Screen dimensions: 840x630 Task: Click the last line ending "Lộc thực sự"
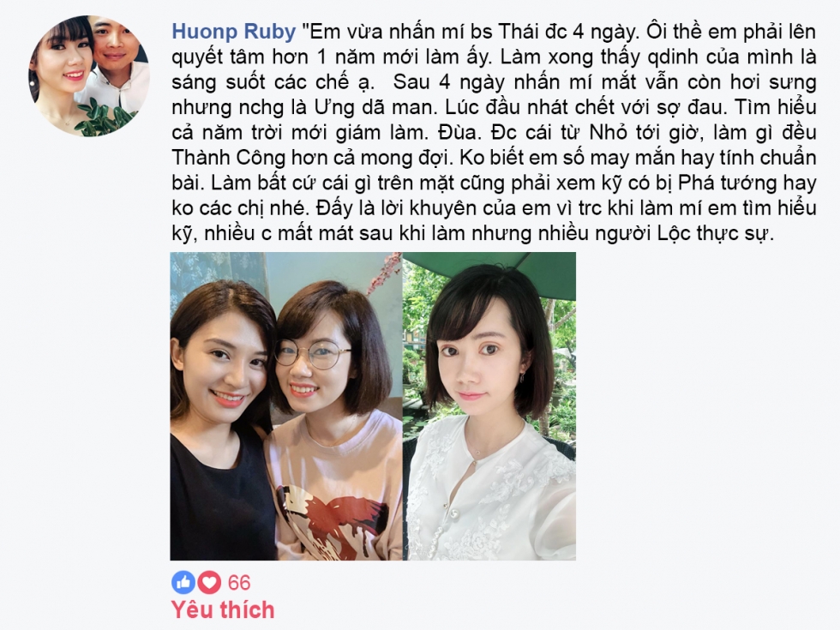point(473,233)
